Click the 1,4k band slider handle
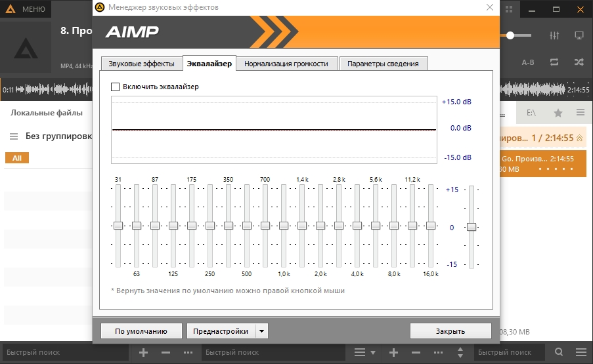This screenshot has width=593, height=364. (302, 226)
